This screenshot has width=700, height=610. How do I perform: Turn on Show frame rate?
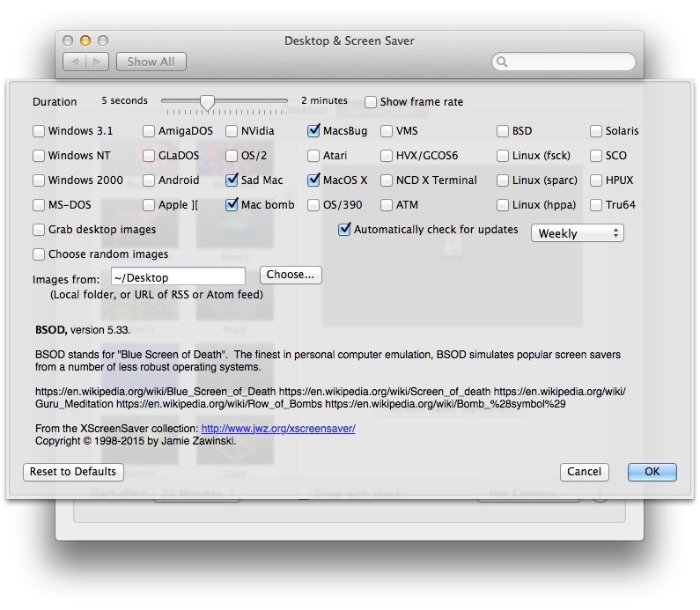coord(371,102)
